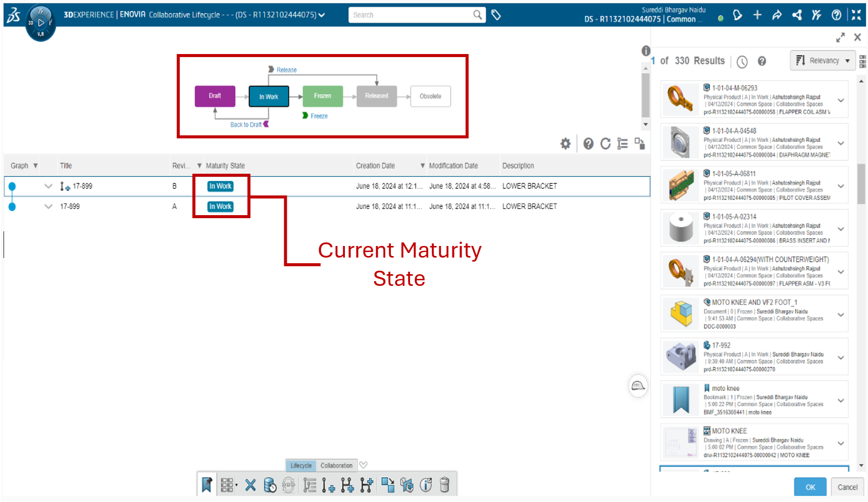Viewport: 868px width, 502px height.
Task: Select the Frozen state in lifecycle diagram
Action: 323,96
